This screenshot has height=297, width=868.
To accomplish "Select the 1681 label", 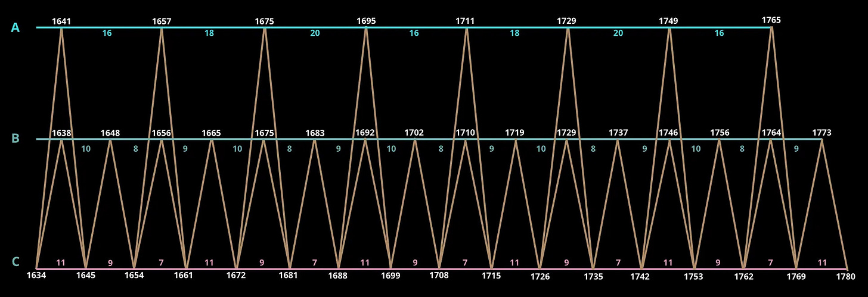I will 289,276.
